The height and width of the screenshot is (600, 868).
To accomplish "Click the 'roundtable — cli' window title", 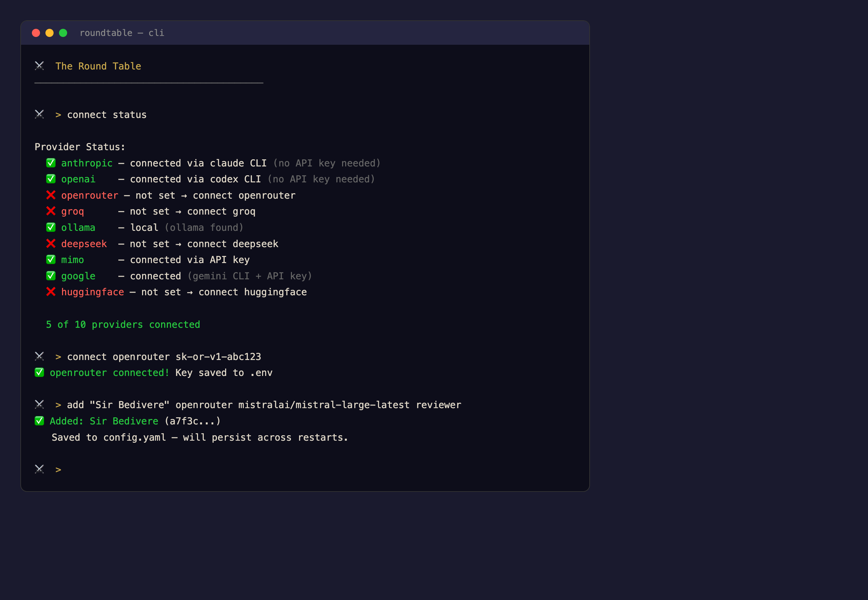I will point(122,33).
